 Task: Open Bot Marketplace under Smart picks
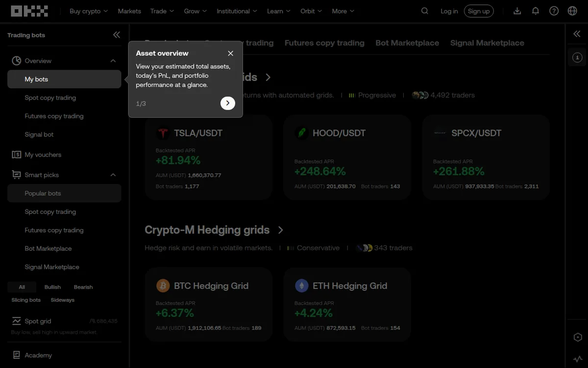point(64,248)
